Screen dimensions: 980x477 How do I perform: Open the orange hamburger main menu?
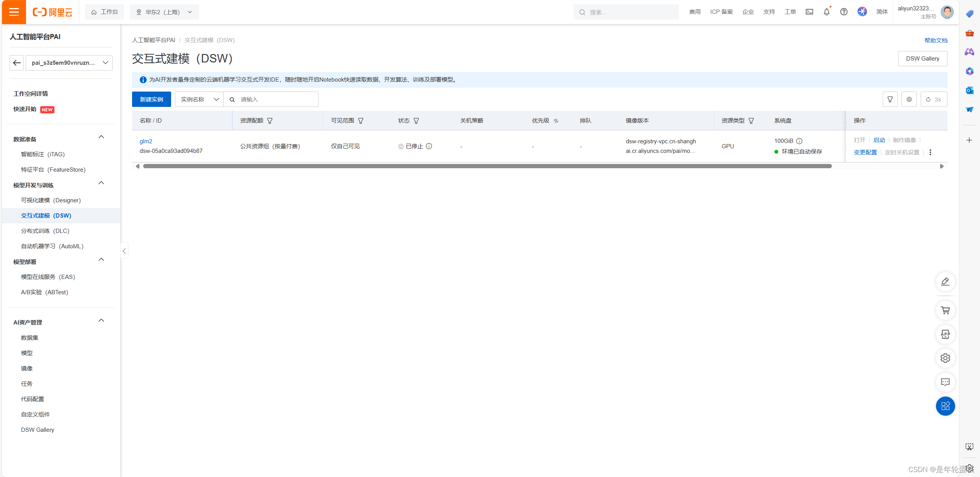click(14, 12)
